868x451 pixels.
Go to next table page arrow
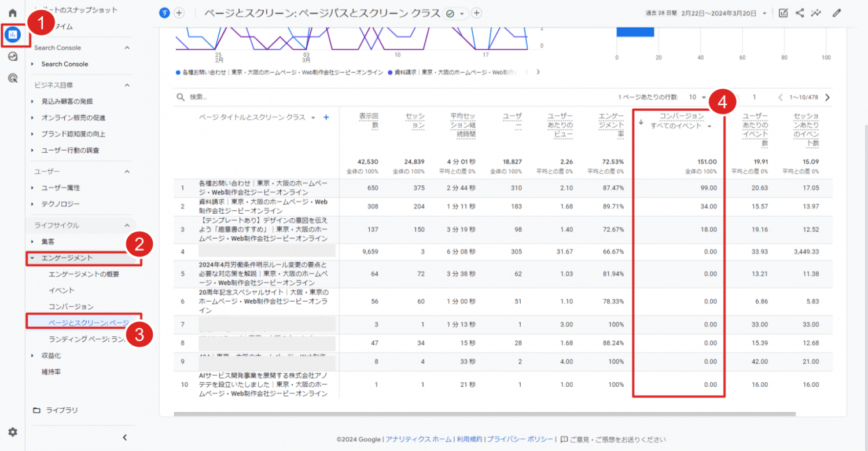827,97
